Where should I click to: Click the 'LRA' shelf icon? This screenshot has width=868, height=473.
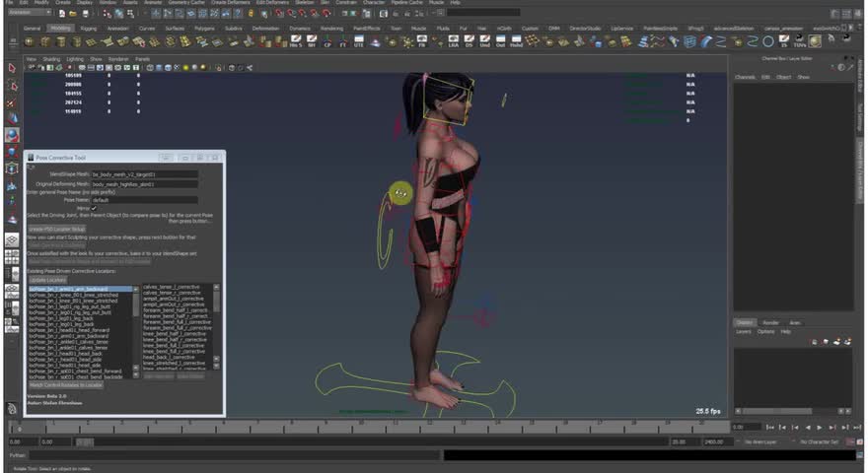[x=454, y=41]
